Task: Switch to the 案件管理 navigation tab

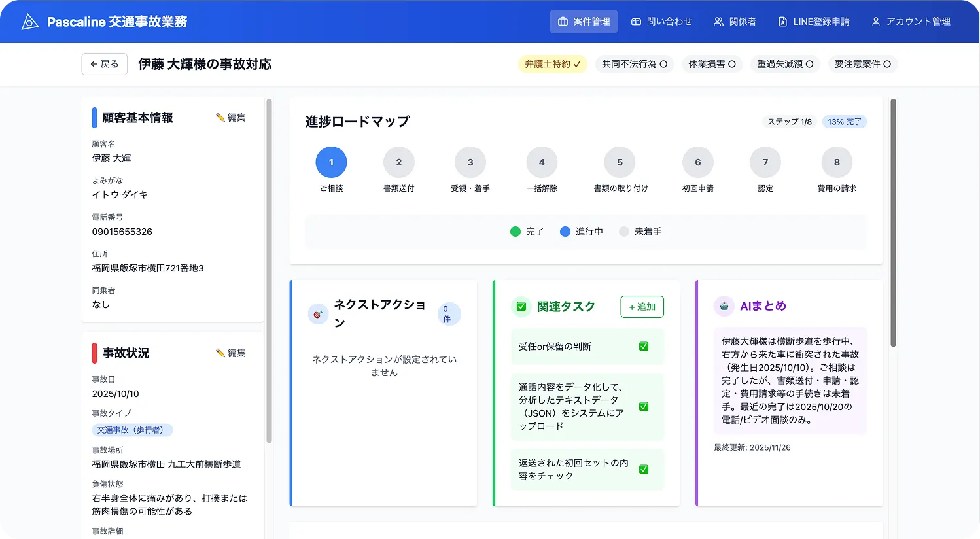Action: pos(583,20)
